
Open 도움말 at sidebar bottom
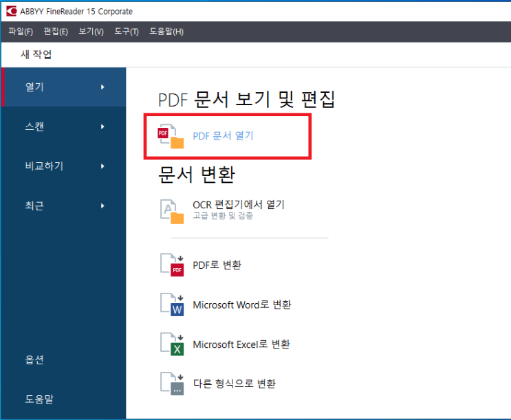coord(39,399)
